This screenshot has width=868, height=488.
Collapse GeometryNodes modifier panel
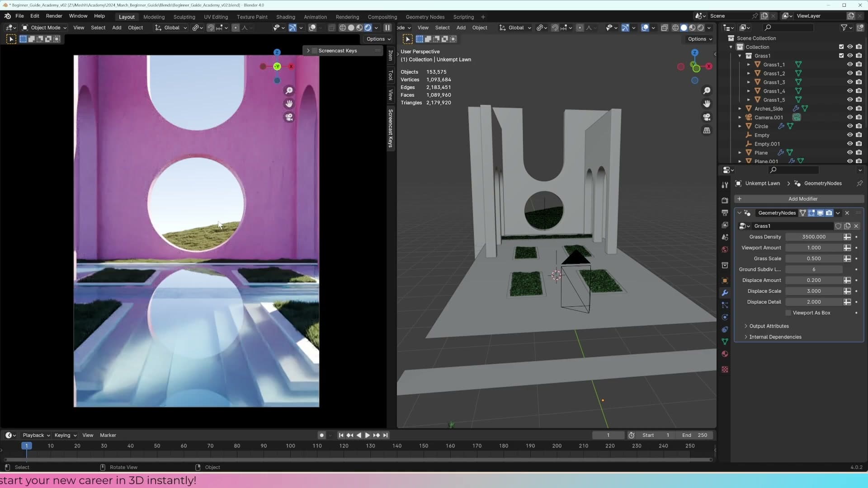pyautogui.click(x=739, y=213)
